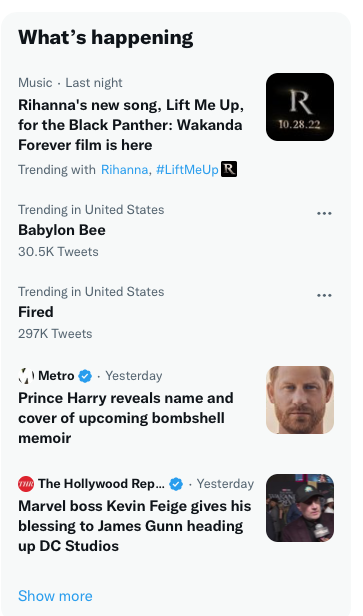Click Metro's blue verified badge

pos(85,376)
